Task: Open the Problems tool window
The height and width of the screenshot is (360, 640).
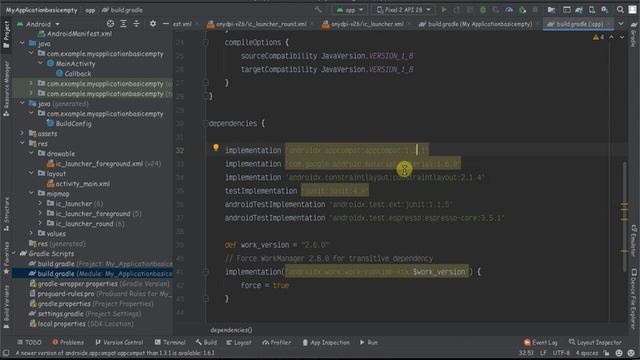Action: click(x=68, y=342)
